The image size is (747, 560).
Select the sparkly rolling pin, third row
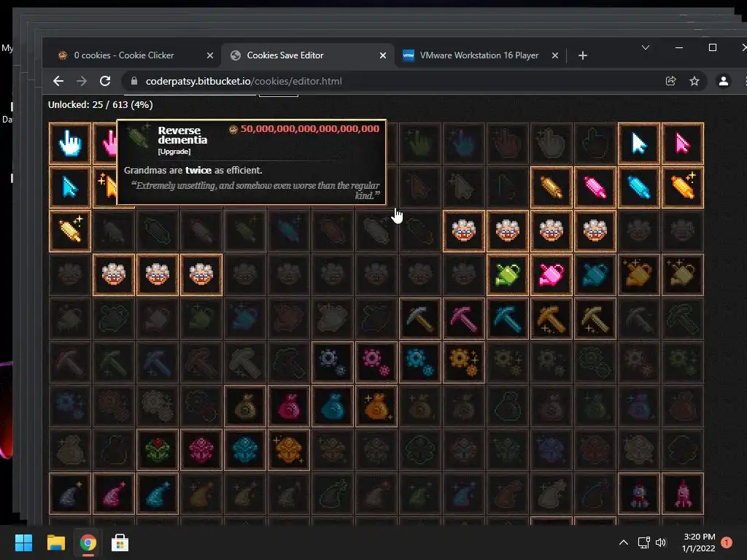(70, 231)
